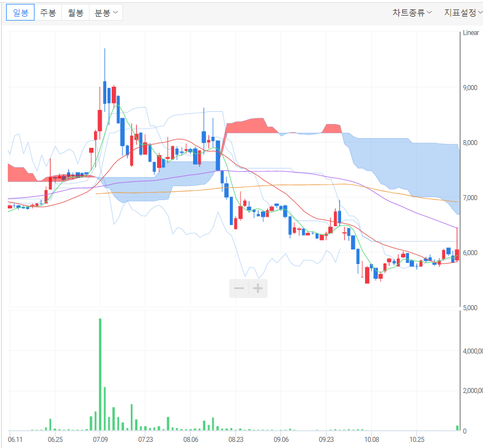Select the 09.06 date axis label
The height and width of the screenshot is (448, 483).
pyautogui.click(x=281, y=439)
